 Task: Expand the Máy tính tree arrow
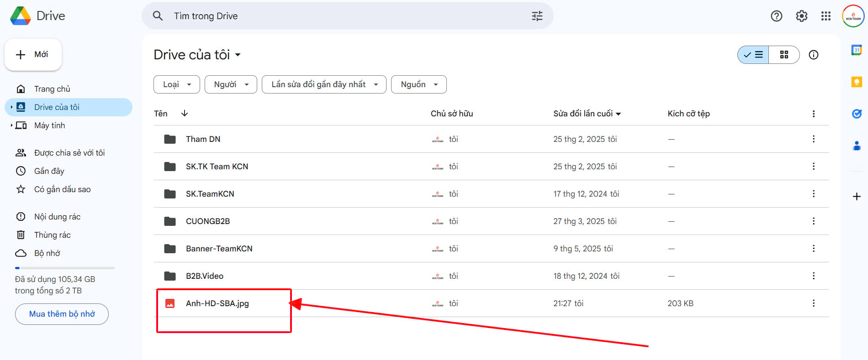[11, 125]
